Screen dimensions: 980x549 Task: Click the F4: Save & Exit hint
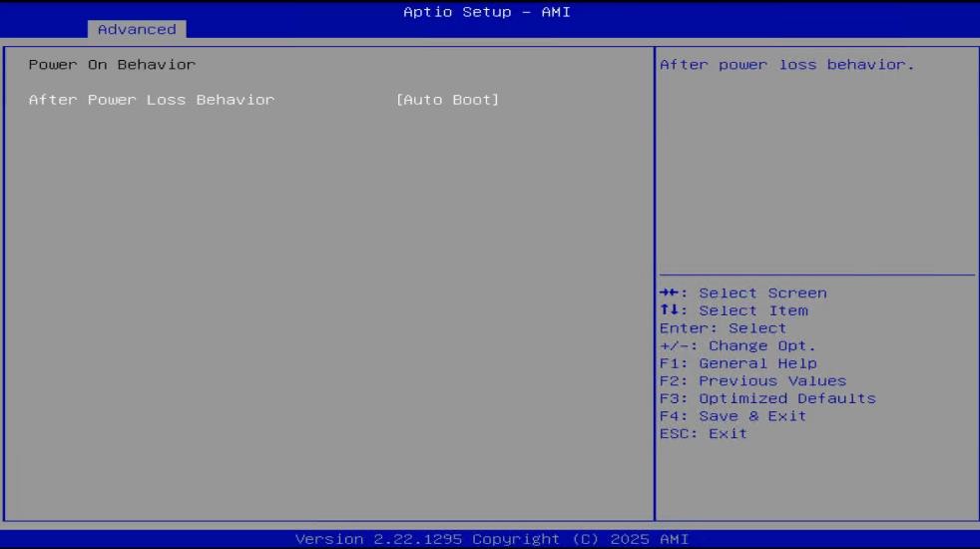pos(734,415)
